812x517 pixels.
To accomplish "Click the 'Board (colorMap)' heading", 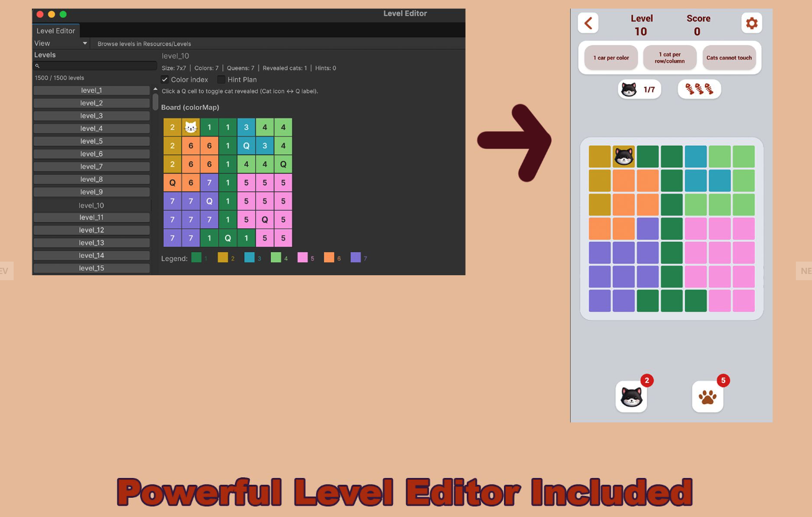I will [x=190, y=107].
